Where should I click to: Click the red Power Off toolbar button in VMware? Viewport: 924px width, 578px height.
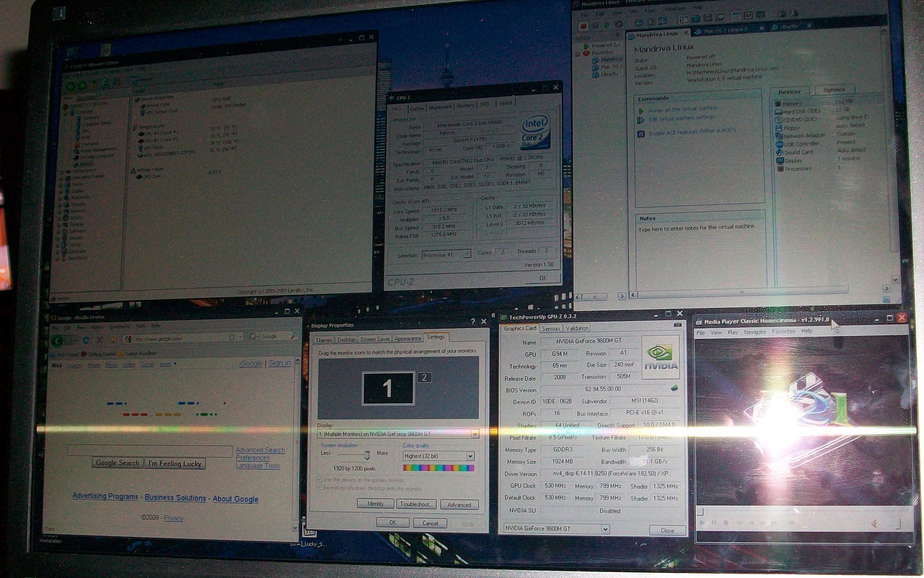click(x=583, y=26)
